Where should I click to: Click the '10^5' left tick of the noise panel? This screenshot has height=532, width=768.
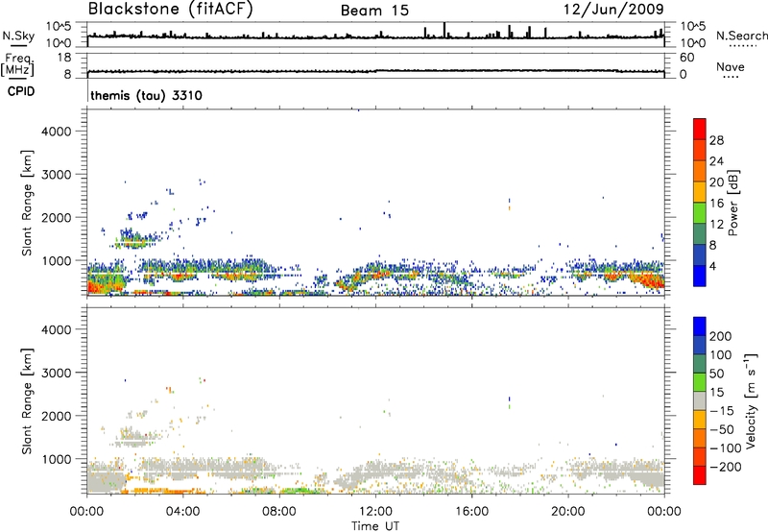[59, 27]
